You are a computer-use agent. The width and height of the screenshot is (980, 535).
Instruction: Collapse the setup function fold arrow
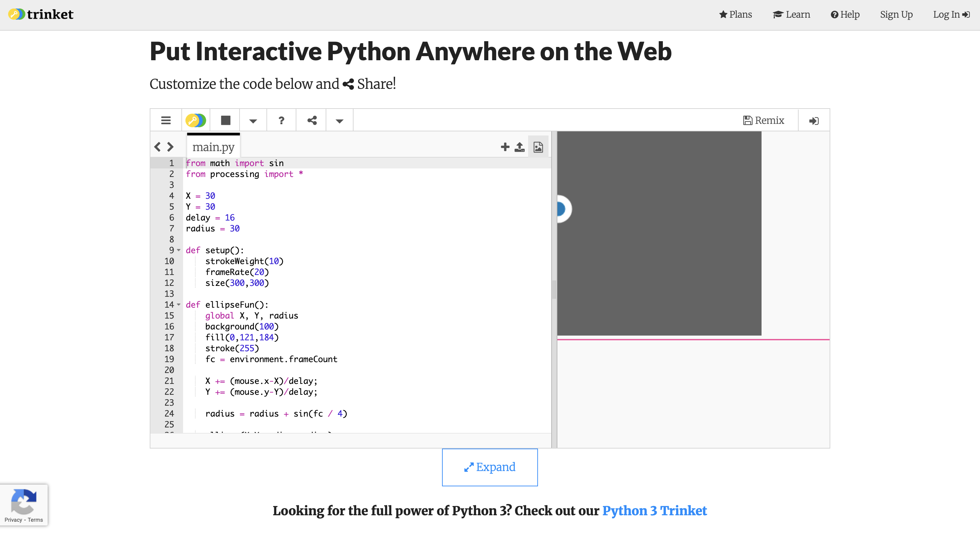point(179,250)
